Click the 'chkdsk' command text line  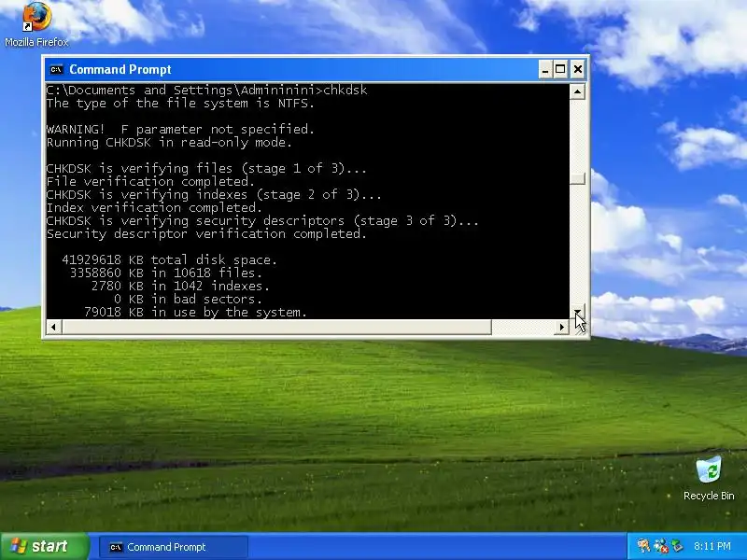tap(206, 90)
